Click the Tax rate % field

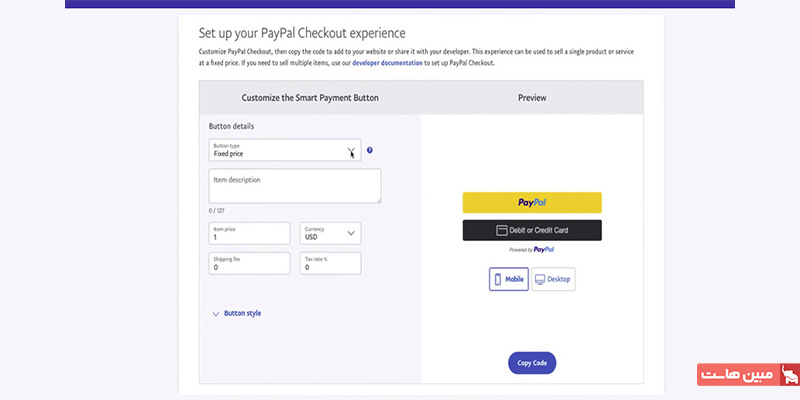point(331,263)
